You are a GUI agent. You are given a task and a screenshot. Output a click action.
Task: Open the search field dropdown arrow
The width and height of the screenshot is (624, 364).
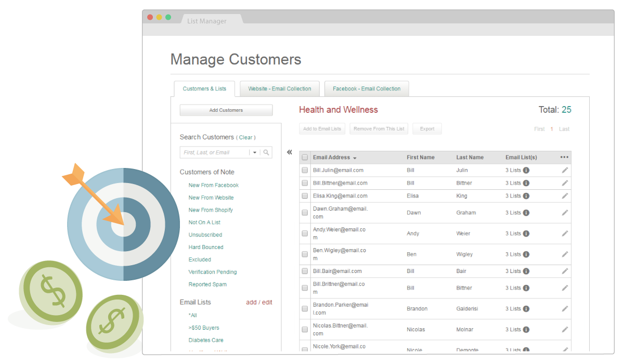click(255, 152)
